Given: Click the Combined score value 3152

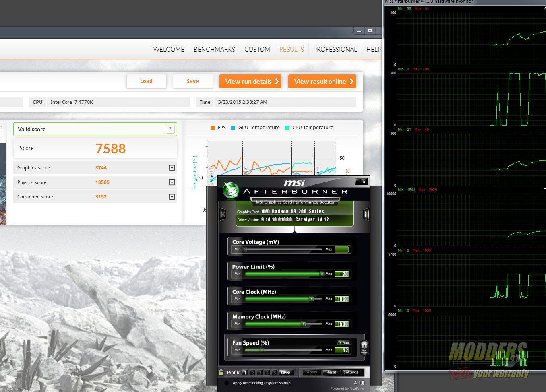Looking at the screenshot, I should point(101,197).
